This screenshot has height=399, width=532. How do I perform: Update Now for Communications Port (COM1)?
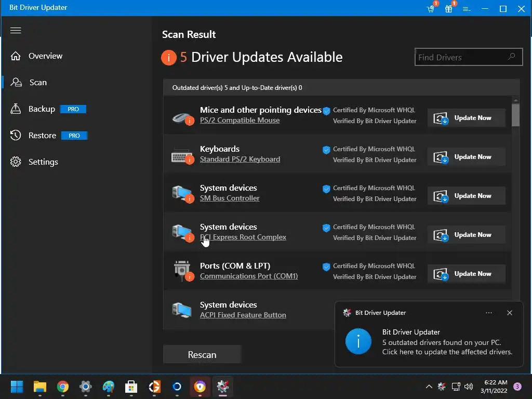(x=467, y=274)
